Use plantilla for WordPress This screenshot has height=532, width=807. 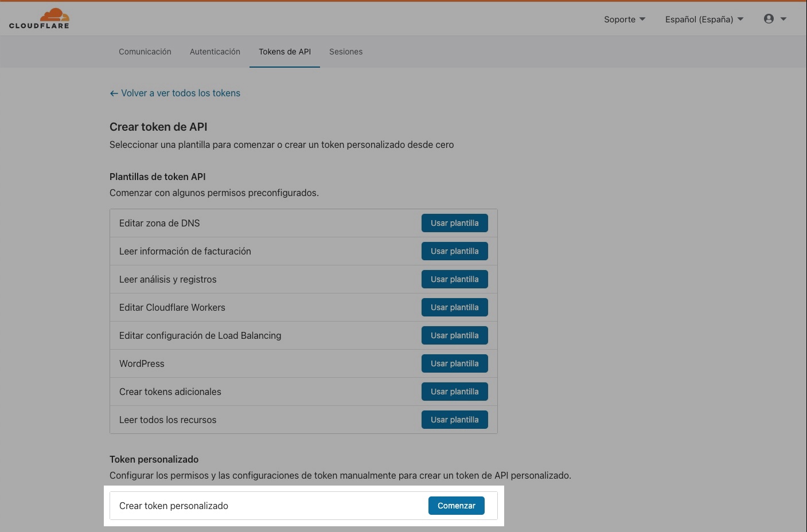pyautogui.click(x=454, y=363)
